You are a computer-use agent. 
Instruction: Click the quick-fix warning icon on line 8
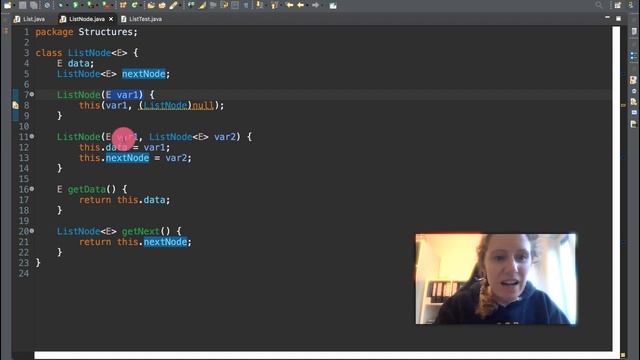click(15, 105)
